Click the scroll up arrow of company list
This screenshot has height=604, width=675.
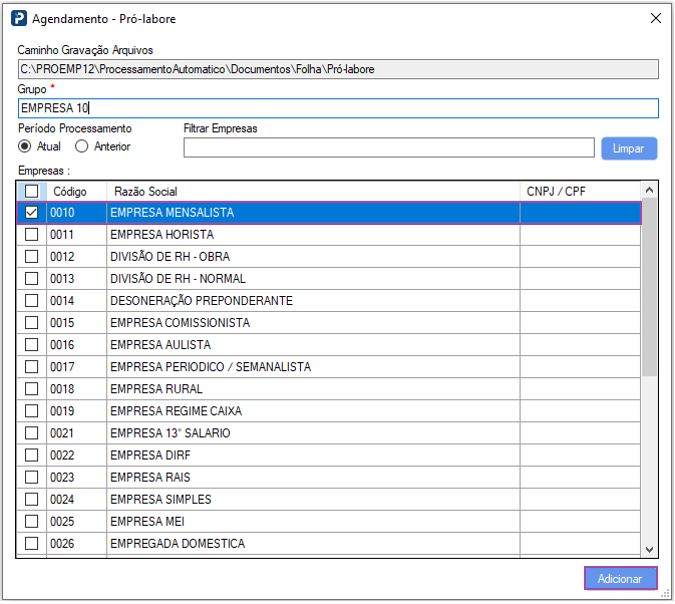coord(649,190)
